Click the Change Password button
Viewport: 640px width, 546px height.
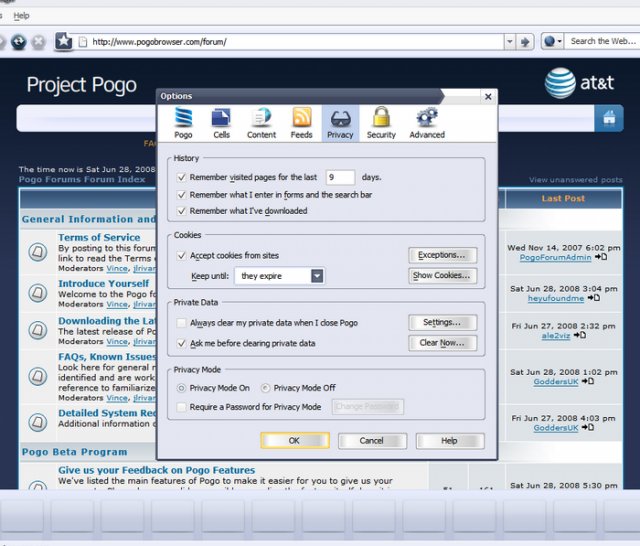click(367, 406)
